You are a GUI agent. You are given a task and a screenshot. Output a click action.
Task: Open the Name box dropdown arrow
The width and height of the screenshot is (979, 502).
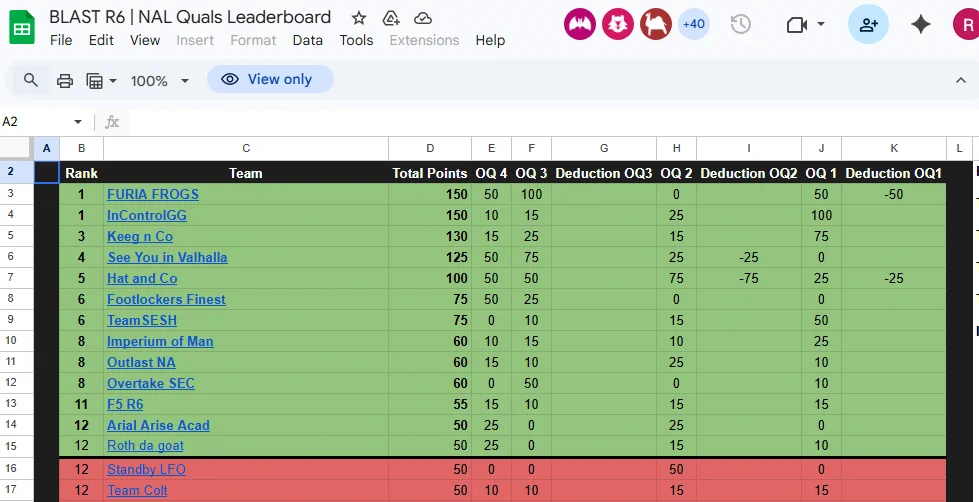tap(78, 122)
